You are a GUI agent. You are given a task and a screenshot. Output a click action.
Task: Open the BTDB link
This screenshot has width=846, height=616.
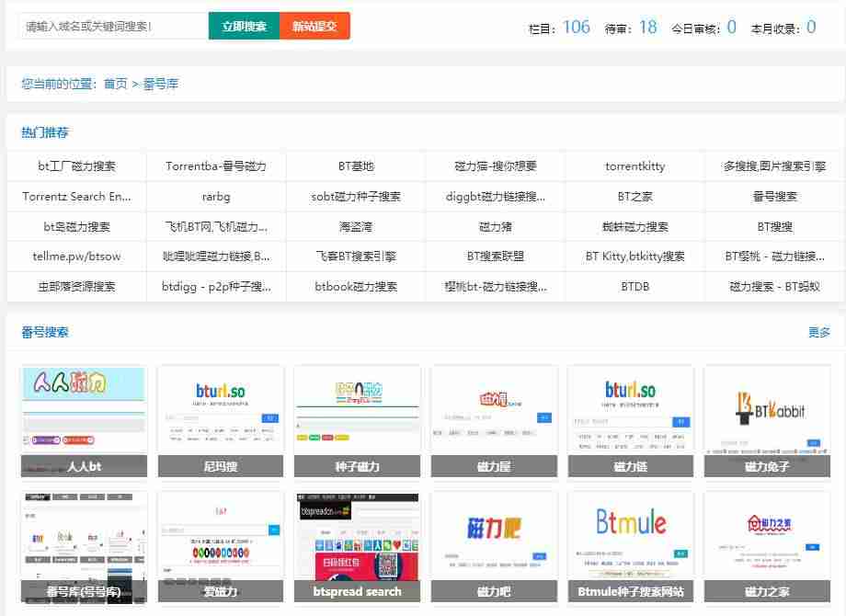635,287
